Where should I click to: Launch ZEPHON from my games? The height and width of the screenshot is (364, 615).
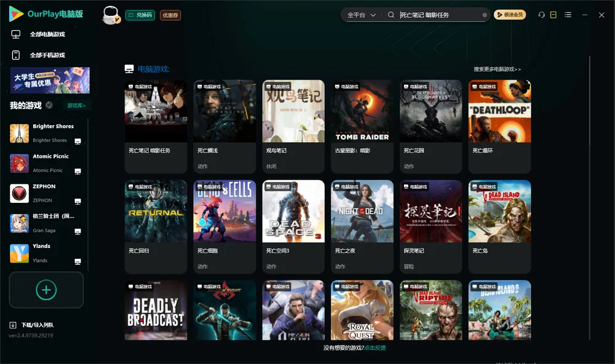pos(46,193)
